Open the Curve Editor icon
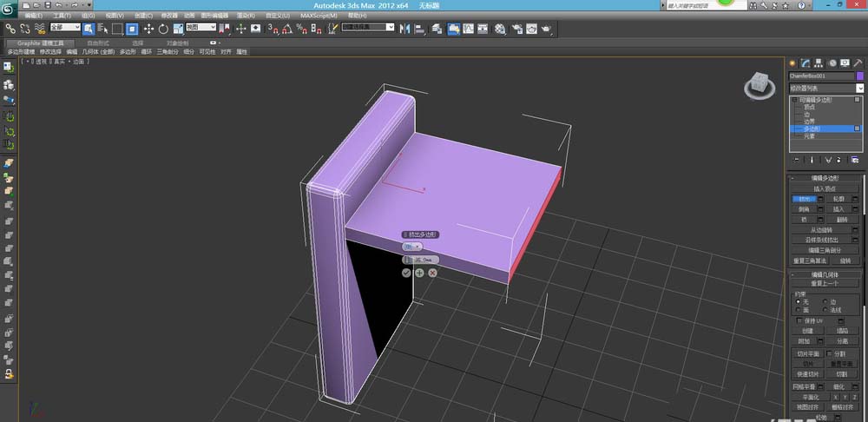Viewport: 868px width, 422px height. coord(469,29)
